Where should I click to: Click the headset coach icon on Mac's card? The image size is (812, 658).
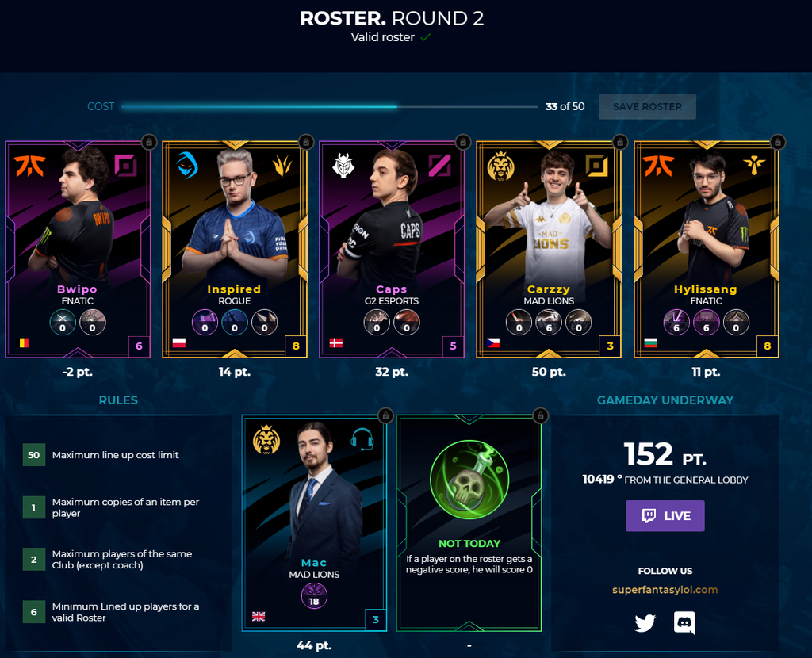point(362,439)
